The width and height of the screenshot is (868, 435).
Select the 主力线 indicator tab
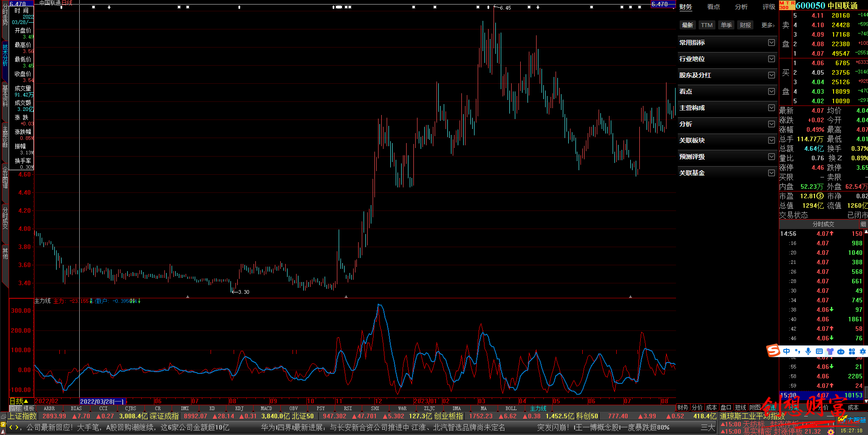coord(538,408)
